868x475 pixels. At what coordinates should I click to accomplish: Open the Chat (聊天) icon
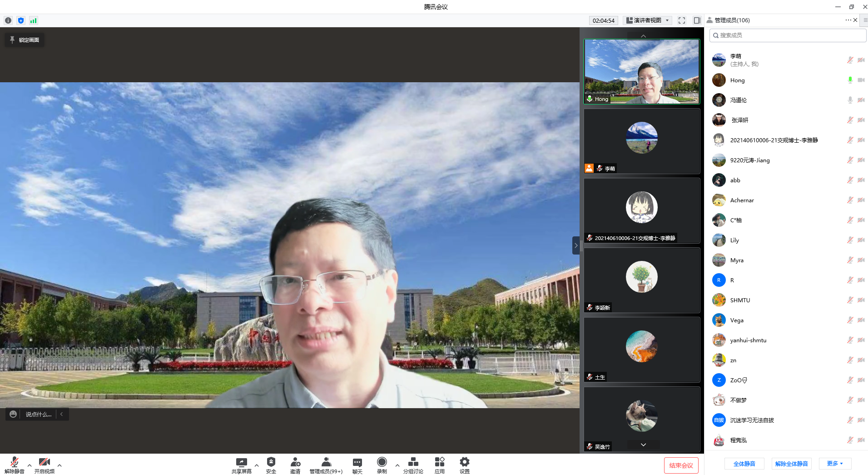(x=357, y=463)
